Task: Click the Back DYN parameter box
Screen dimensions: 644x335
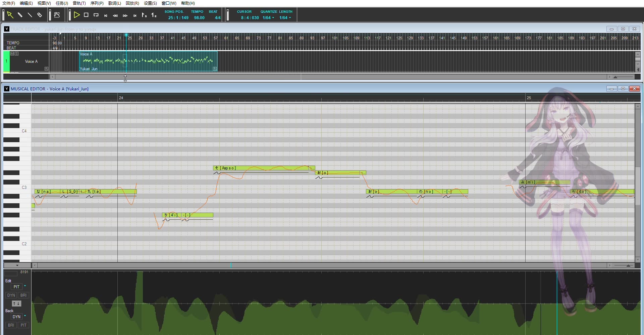Action: point(16,317)
